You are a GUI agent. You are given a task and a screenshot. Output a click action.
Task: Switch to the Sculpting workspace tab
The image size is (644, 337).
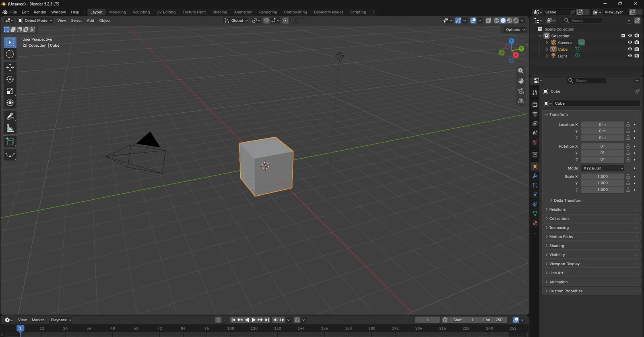[141, 12]
